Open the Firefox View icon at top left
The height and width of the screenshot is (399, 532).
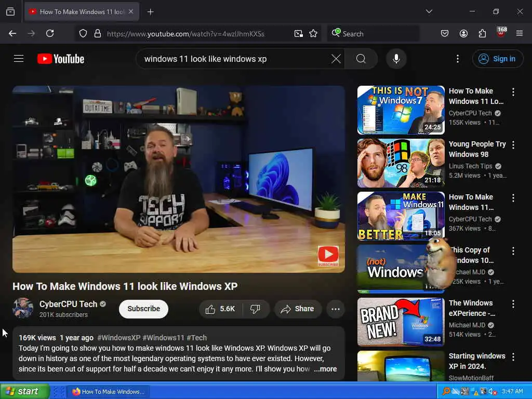point(10,11)
